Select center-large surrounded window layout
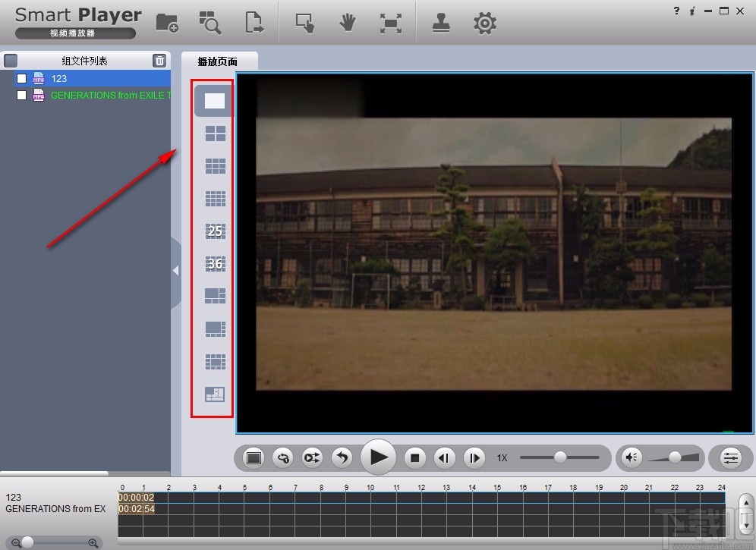Screen dimensions: 756x550 215,362
